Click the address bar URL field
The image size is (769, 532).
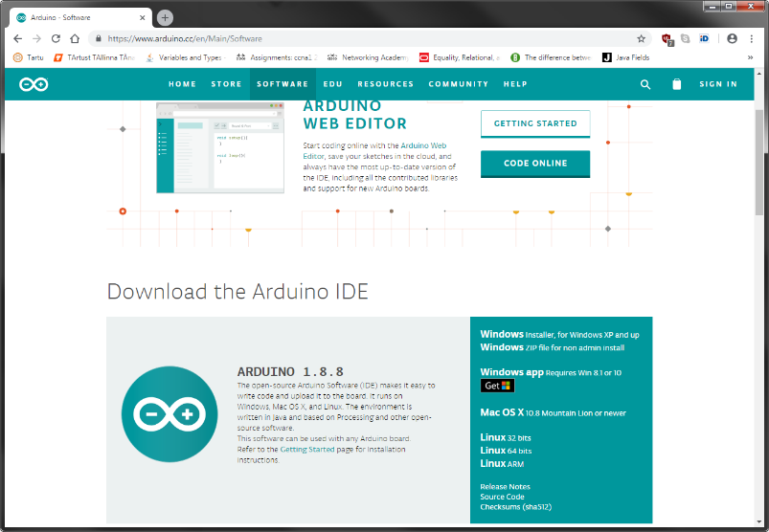[x=364, y=38]
